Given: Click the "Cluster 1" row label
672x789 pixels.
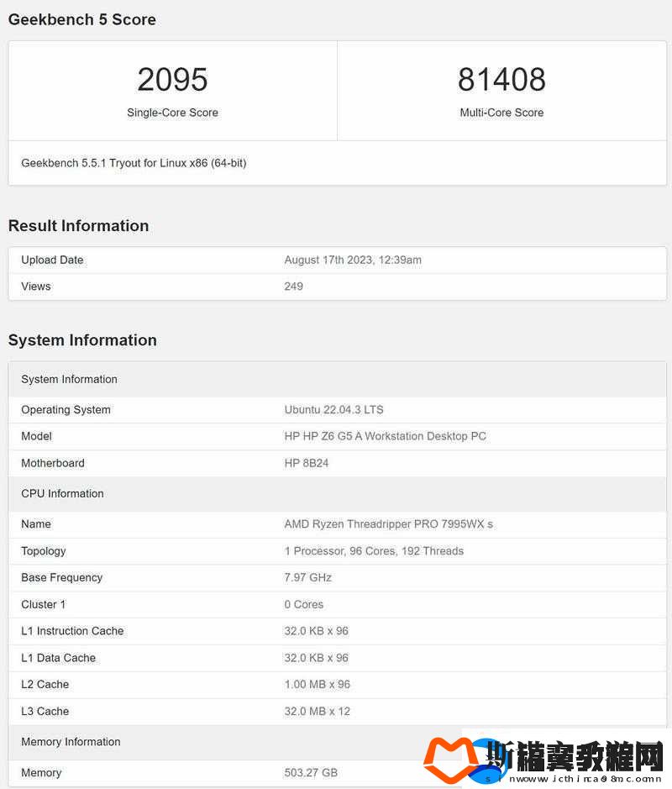Looking at the screenshot, I should click(x=43, y=604).
